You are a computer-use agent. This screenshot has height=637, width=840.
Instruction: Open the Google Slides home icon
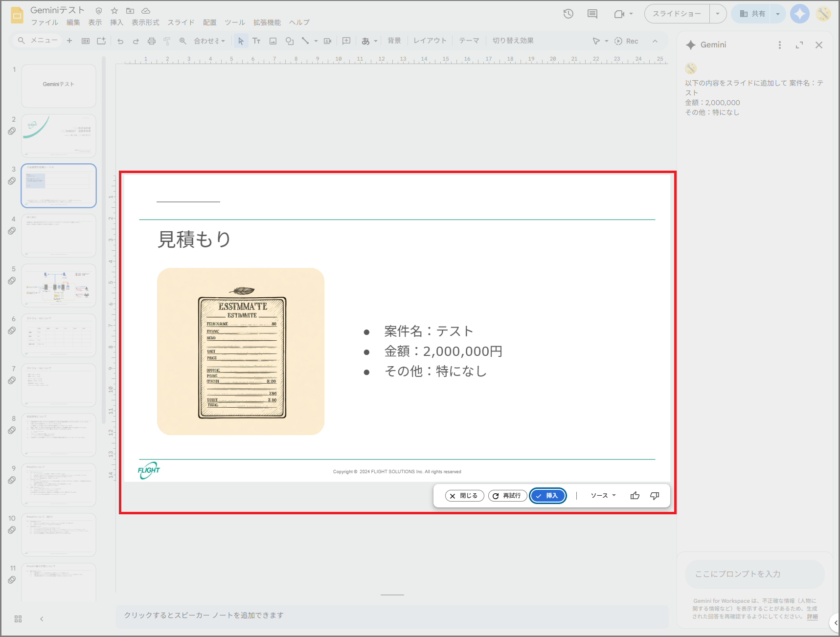(17, 15)
